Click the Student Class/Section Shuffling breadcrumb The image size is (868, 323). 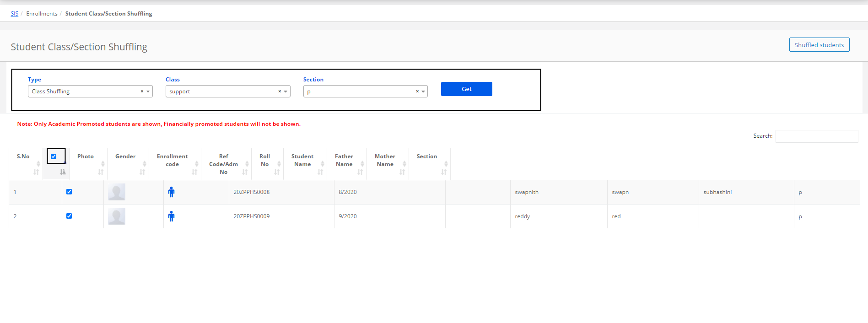108,14
